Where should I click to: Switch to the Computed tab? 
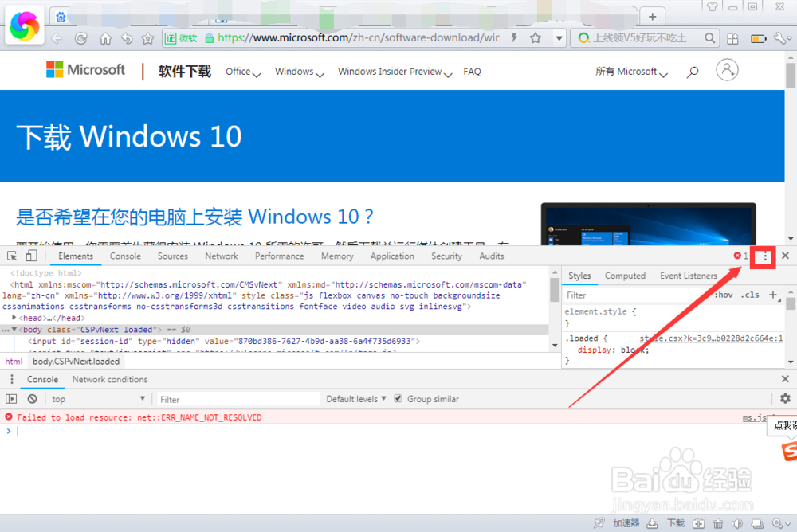[625, 276]
